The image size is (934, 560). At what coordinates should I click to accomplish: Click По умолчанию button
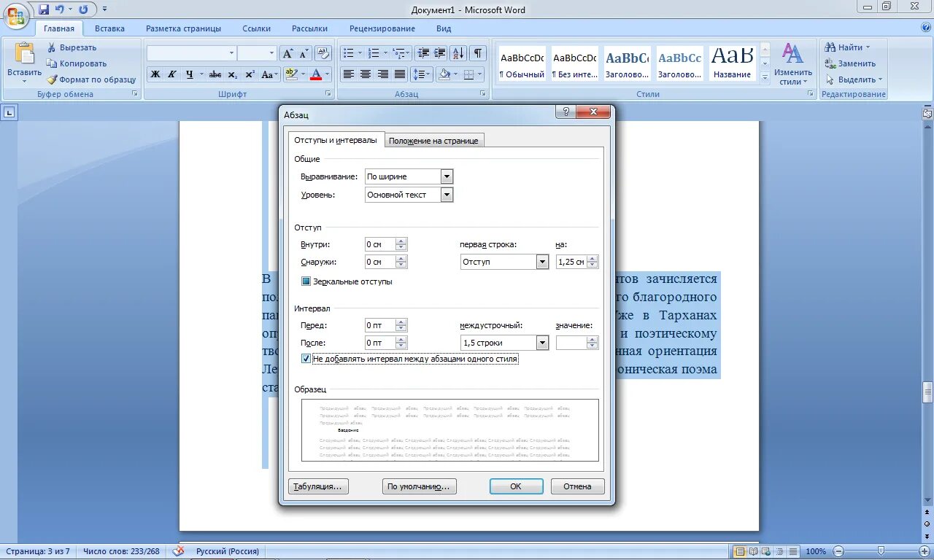[420, 486]
